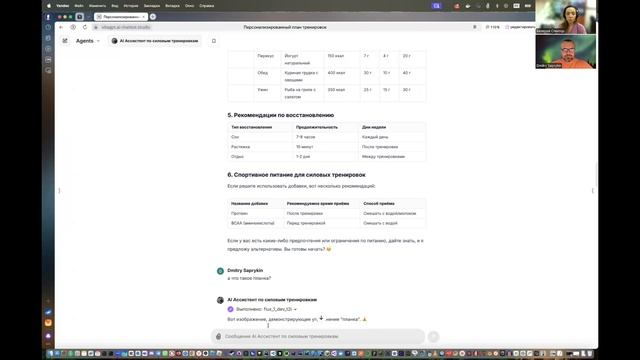Open the Apple menu
The image size is (640, 360).
click(x=49, y=6)
